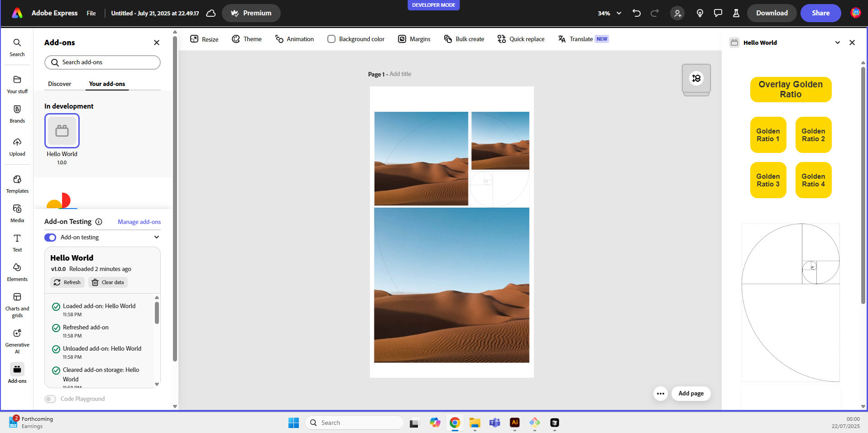
Task: Click the Overlay Golden Ratio button
Action: coord(791,90)
